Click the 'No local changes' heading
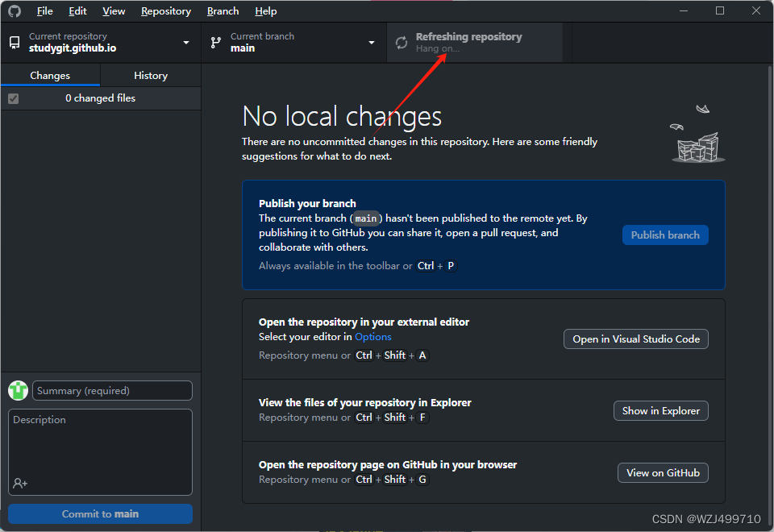The height and width of the screenshot is (532, 774). coord(342,116)
